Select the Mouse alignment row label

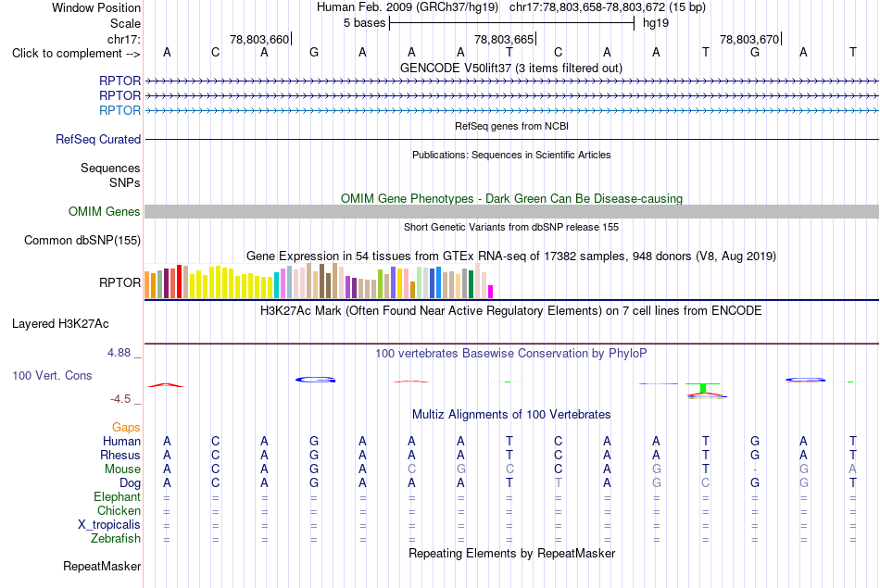[122, 469]
